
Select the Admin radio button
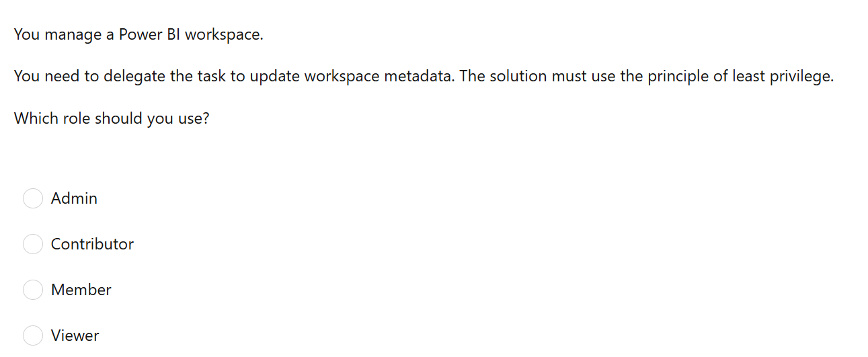tap(33, 198)
